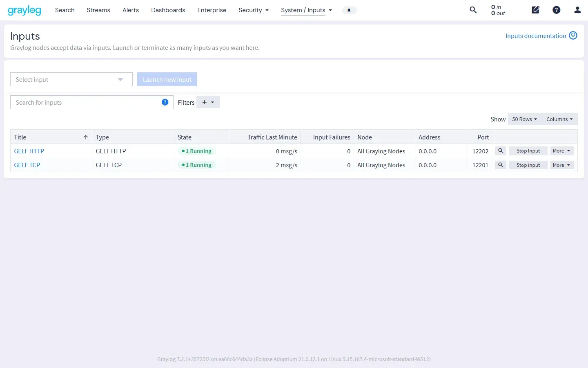Click GELF TCP row's 0.0.0.0 address

click(x=428, y=165)
